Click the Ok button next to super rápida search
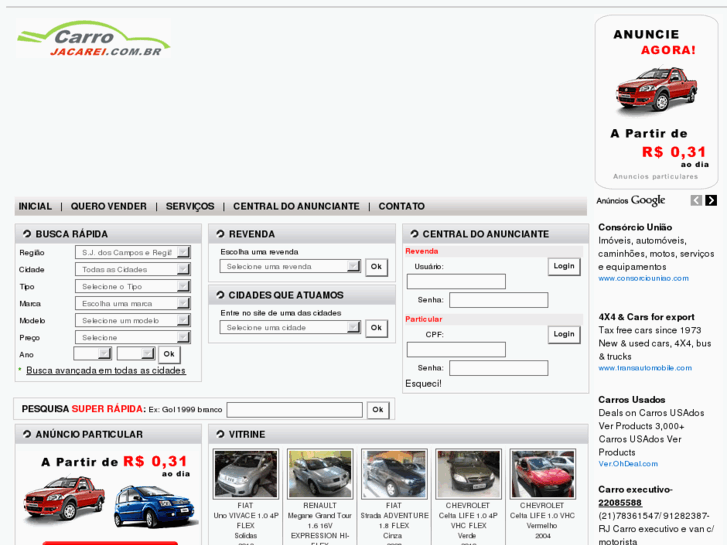 tap(378, 410)
